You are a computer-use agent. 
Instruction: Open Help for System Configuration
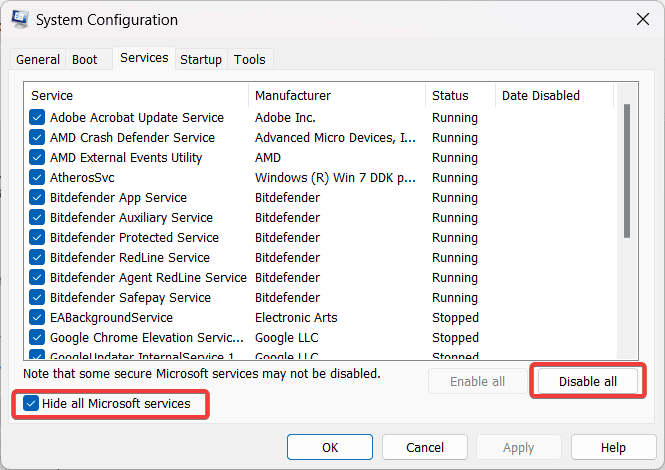tap(613, 447)
